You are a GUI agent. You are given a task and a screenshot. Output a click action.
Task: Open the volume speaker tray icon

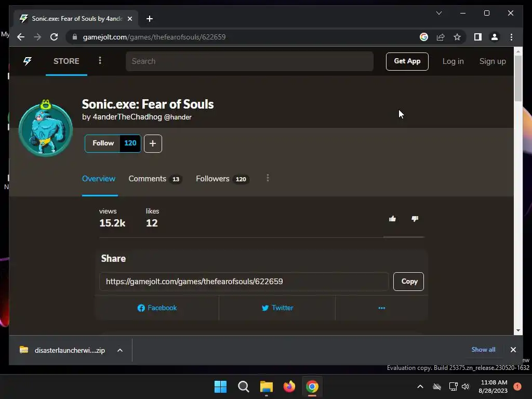(465, 387)
